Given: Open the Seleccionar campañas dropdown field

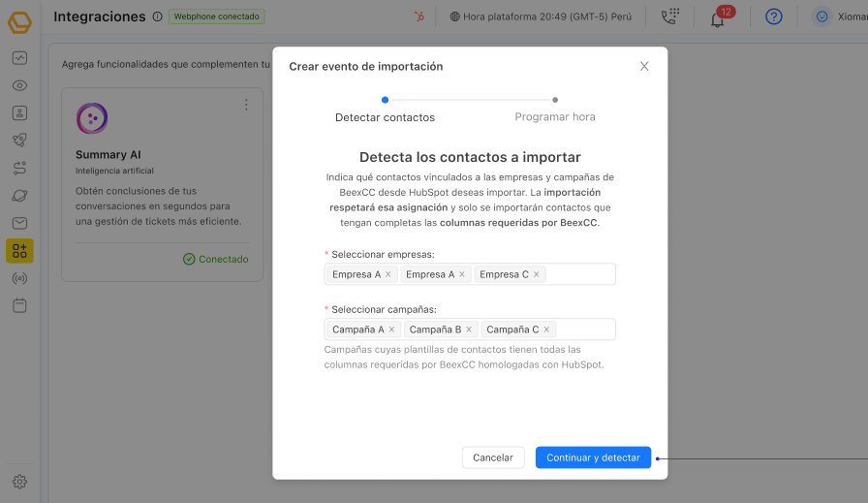Looking at the screenshot, I should tap(585, 330).
